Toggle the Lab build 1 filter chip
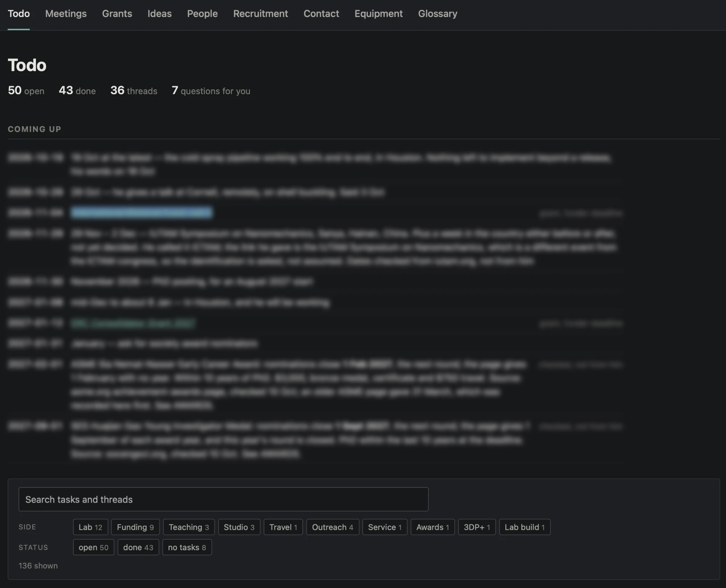Image resolution: width=726 pixels, height=588 pixels. click(x=525, y=527)
